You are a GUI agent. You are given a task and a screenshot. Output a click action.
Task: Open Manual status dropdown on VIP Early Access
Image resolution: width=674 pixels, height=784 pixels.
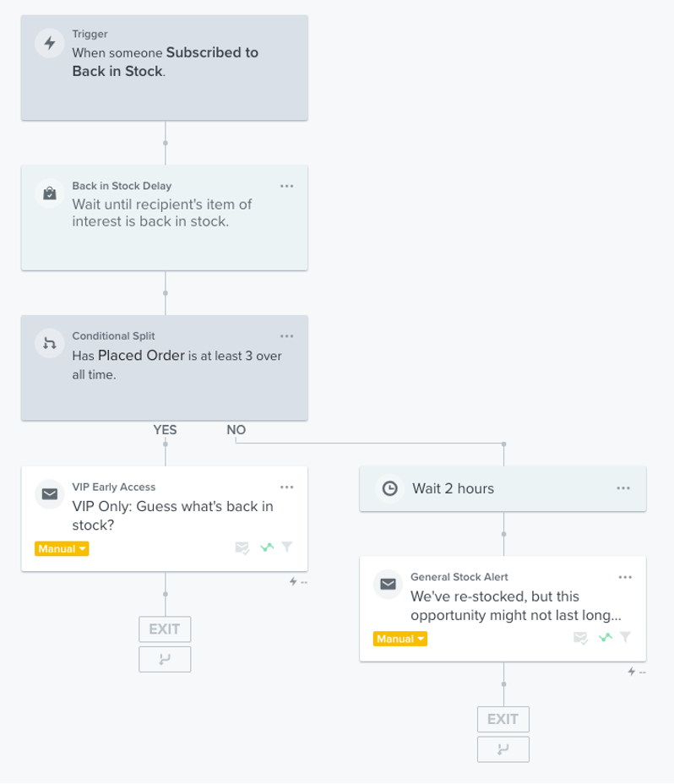(62, 549)
